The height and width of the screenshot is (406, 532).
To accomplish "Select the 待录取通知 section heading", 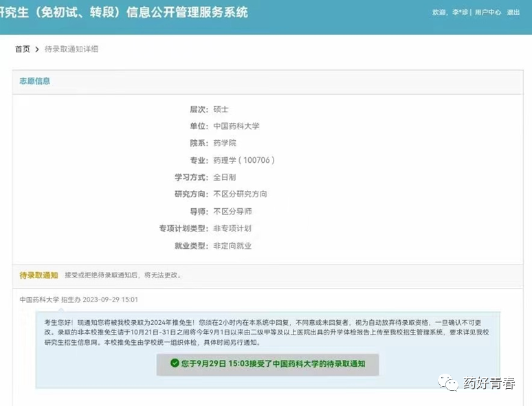I will click(x=38, y=275).
